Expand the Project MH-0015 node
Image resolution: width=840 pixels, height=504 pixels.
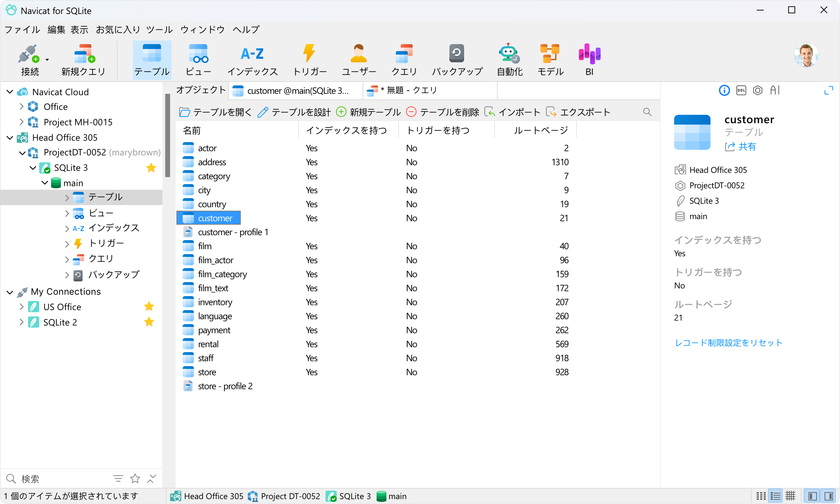[x=21, y=122]
